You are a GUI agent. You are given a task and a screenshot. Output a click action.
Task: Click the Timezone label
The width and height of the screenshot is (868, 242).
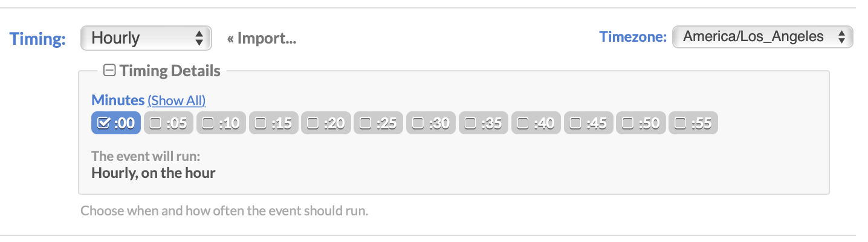click(632, 37)
